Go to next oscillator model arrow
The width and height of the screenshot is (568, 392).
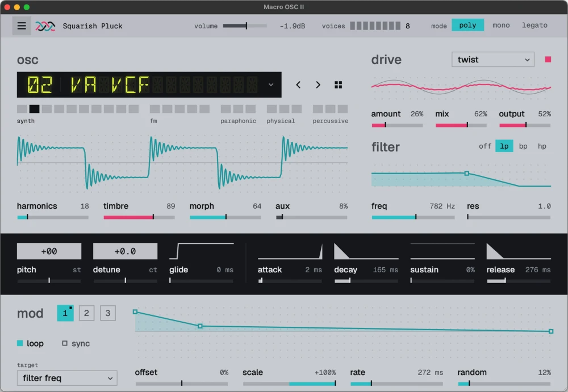pyautogui.click(x=318, y=85)
